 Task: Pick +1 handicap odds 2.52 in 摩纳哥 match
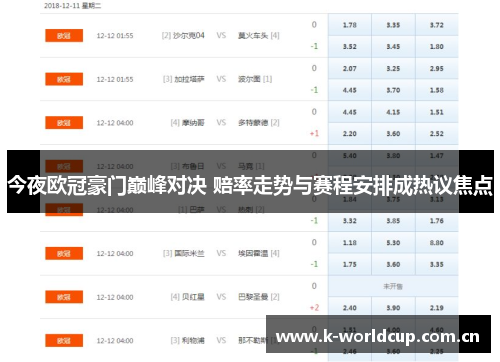[x=437, y=134]
